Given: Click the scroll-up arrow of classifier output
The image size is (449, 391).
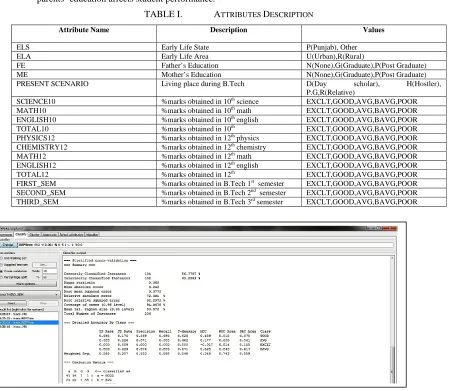Looking at the screenshot, I should [392, 258].
